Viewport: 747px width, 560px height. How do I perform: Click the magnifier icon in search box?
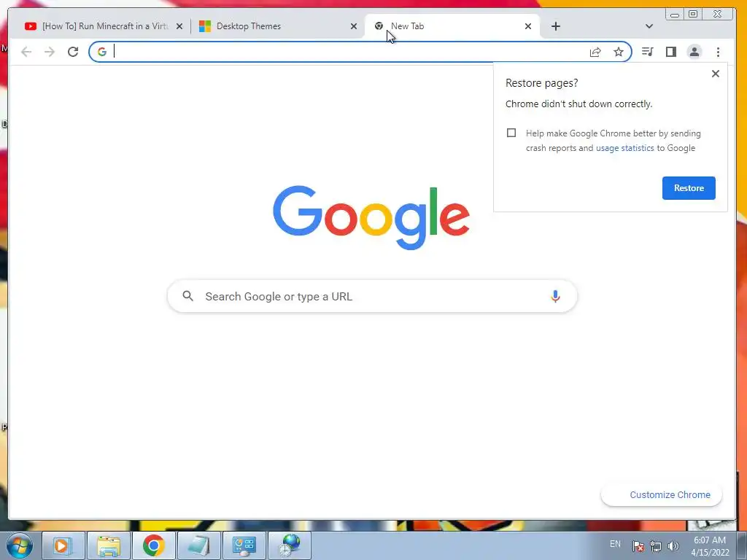tap(188, 296)
